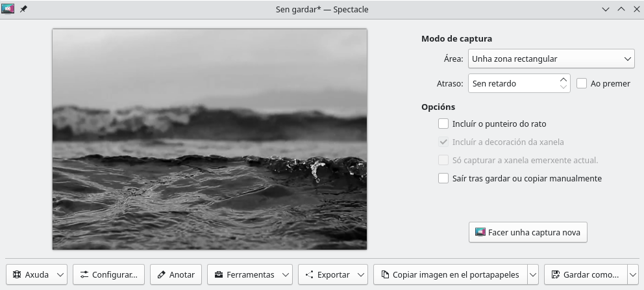Take a new capture with Facer unha captura nova
This screenshot has width=644, height=290.
click(528, 232)
